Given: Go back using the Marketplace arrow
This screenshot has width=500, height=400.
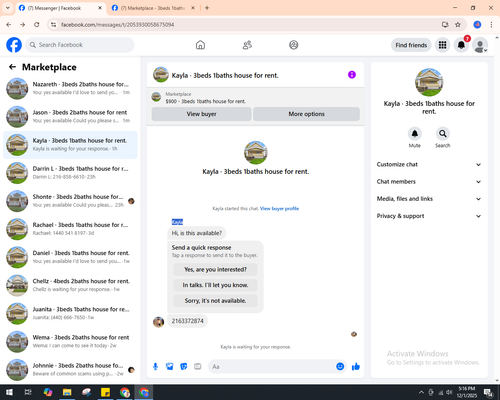Looking at the screenshot, I should [x=12, y=67].
